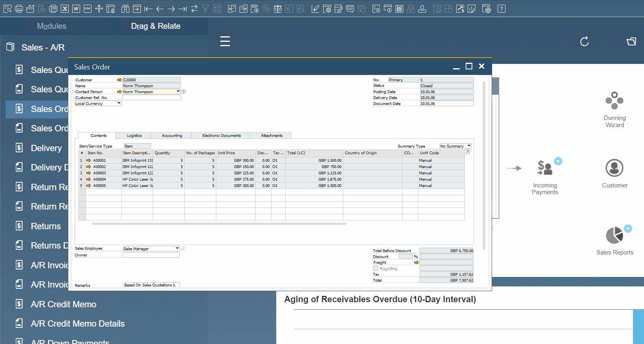Open the Summary Type dropdown
Screen dimensions: 644x344
469,146
